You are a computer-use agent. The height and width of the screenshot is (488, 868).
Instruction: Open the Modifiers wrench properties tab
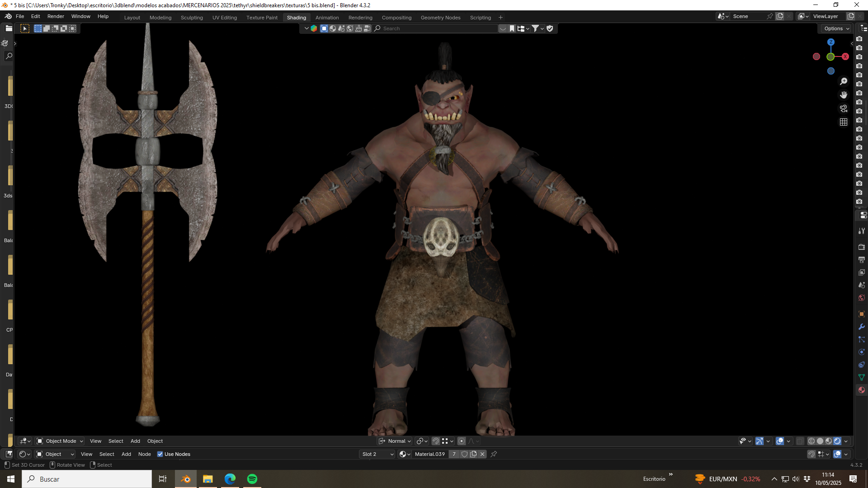pos(862,327)
